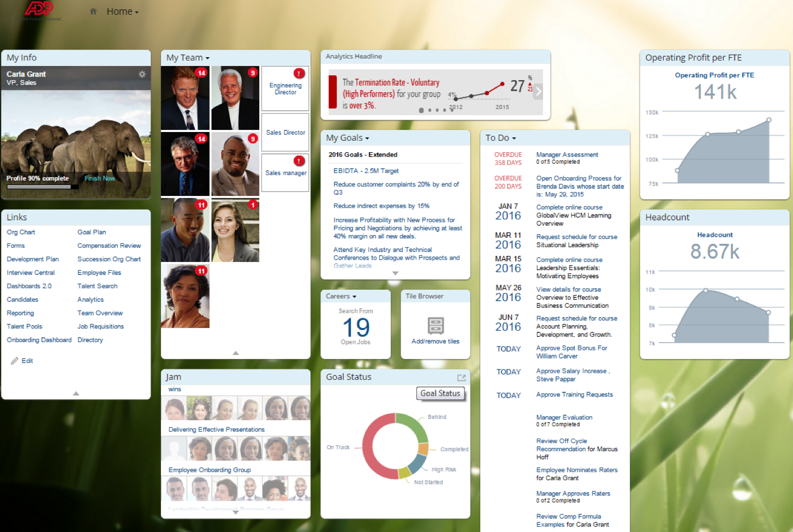Open Approve Spot Bonus For William Carver
The height and width of the screenshot is (532, 793).
coord(571,352)
